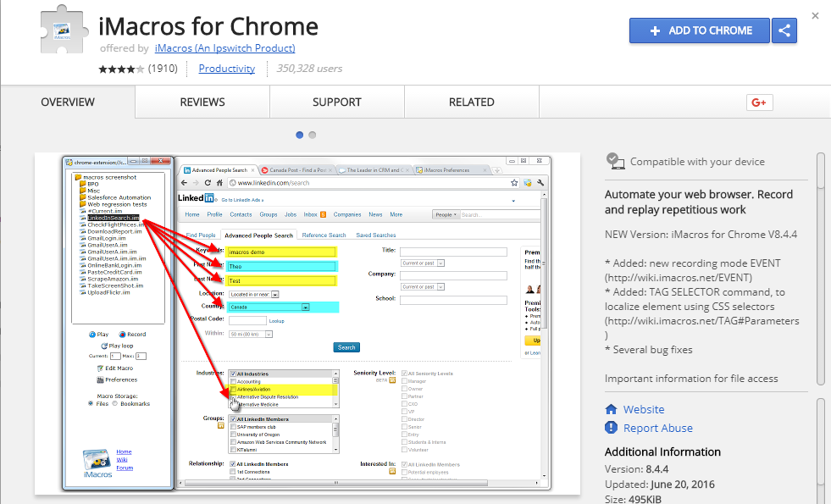Click the BPO folder icon in the macro tree
The image size is (831, 504).
(83, 184)
